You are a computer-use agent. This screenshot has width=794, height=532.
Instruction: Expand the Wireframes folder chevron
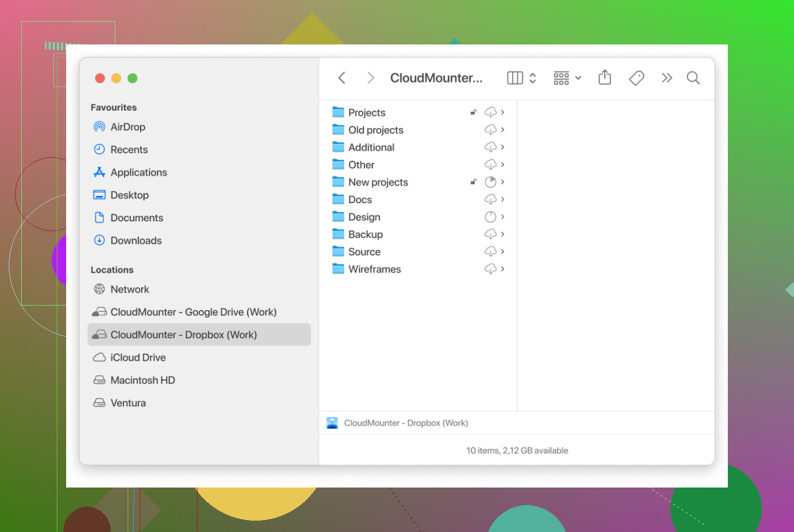click(x=502, y=269)
